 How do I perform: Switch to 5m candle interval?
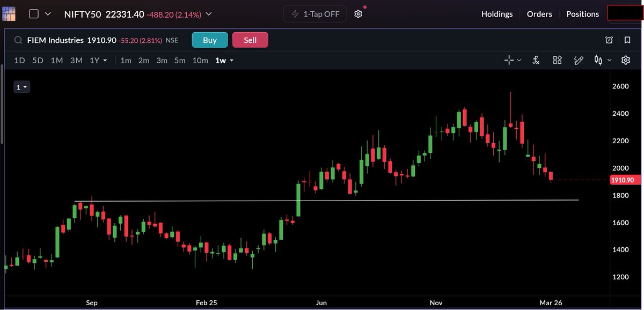click(x=180, y=61)
